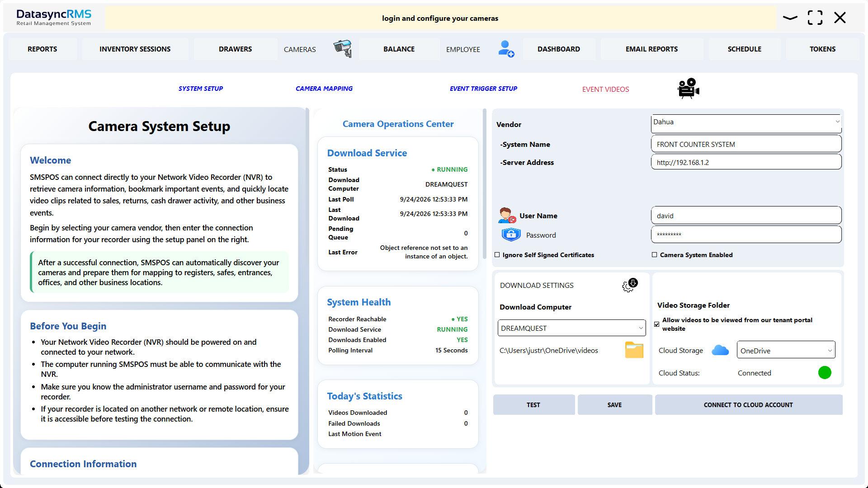Expand the Download Computer DREAMQUEST dropdown
Image resolution: width=868 pixels, height=488 pixels.
tap(572, 328)
